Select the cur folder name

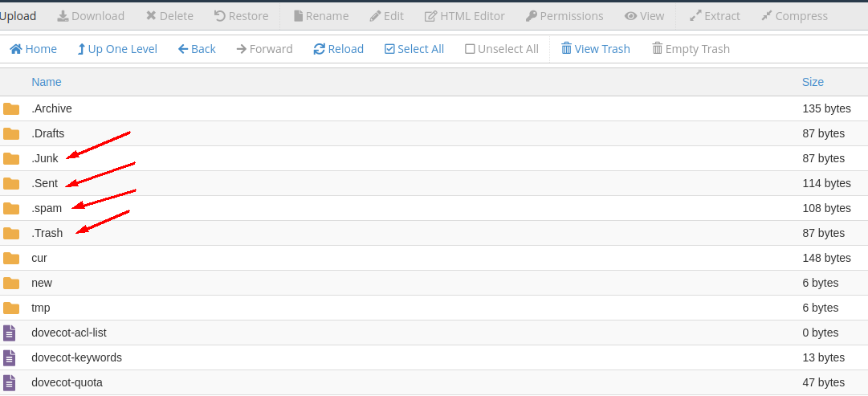click(39, 258)
